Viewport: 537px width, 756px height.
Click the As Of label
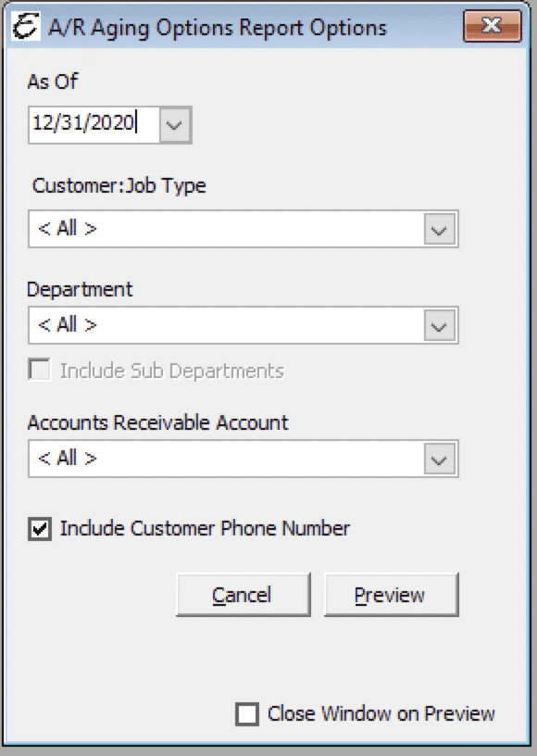[53, 82]
